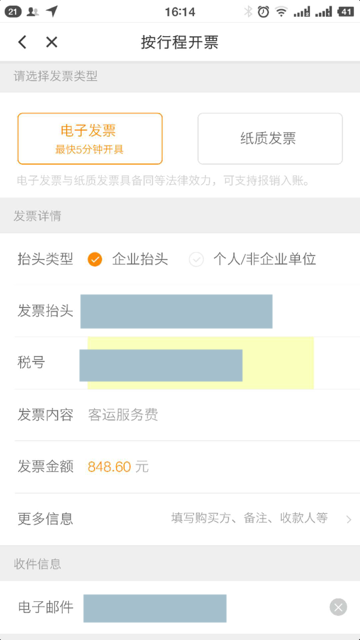Tap the location arrow status icon
This screenshot has height=640, width=360.
click(x=52, y=11)
